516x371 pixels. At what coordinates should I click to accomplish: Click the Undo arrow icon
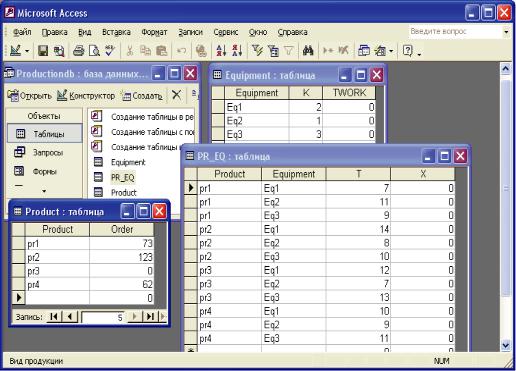181,51
